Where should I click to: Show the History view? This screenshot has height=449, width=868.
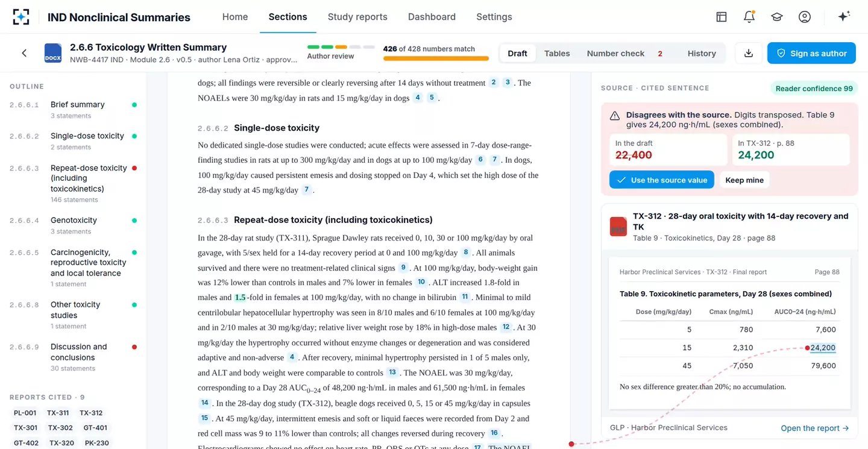coord(702,53)
